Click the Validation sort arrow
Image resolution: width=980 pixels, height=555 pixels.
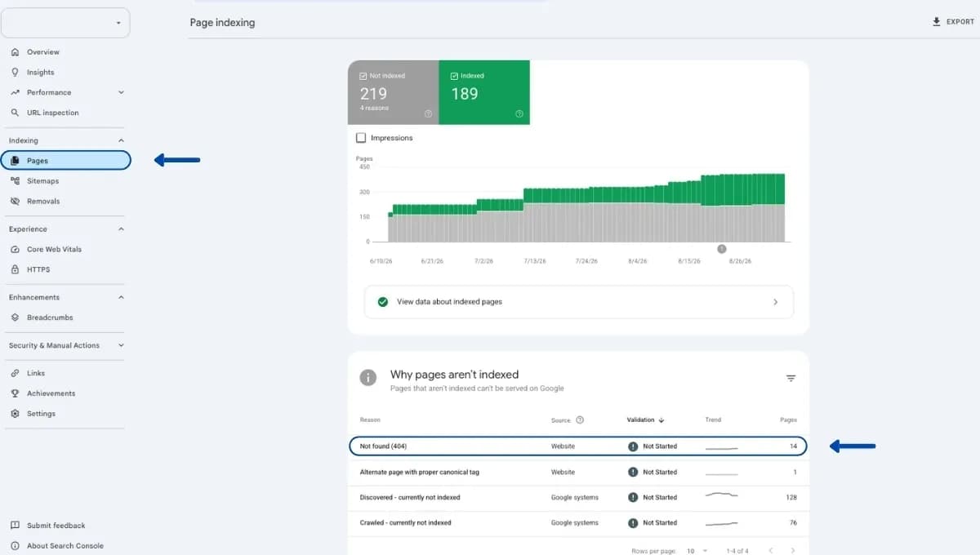coord(661,420)
